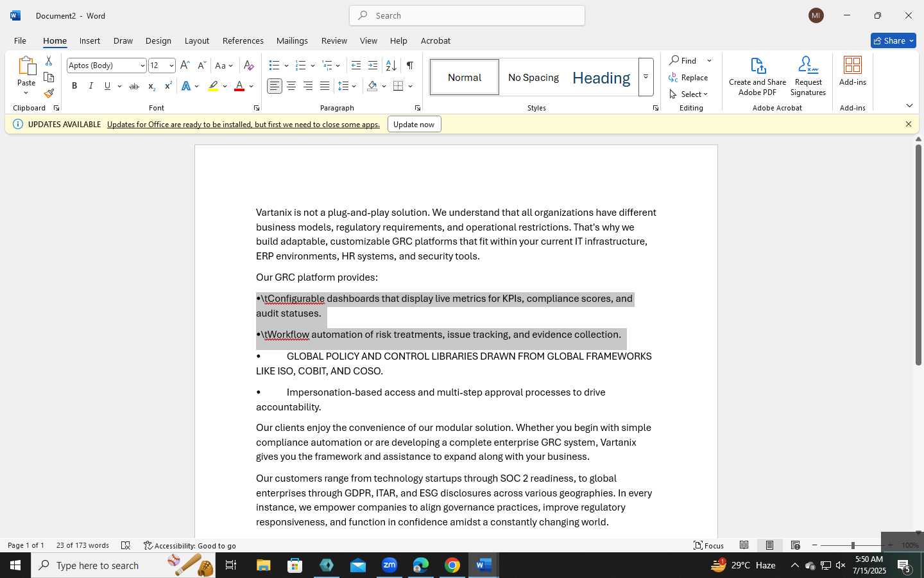Adjust the zoom slider handle
924x578 pixels.
(x=853, y=545)
